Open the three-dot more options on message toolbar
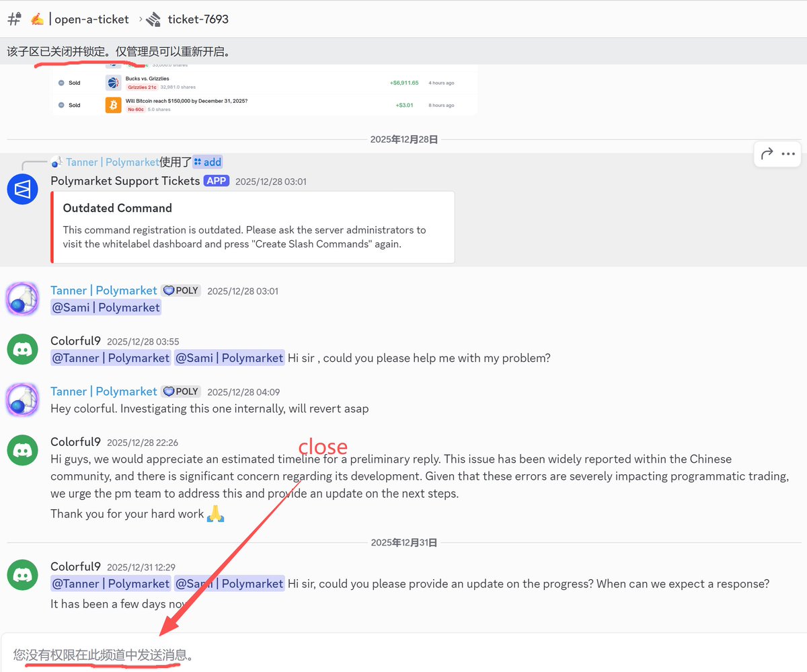This screenshot has width=807, height=672. click(x=788, y=153)
